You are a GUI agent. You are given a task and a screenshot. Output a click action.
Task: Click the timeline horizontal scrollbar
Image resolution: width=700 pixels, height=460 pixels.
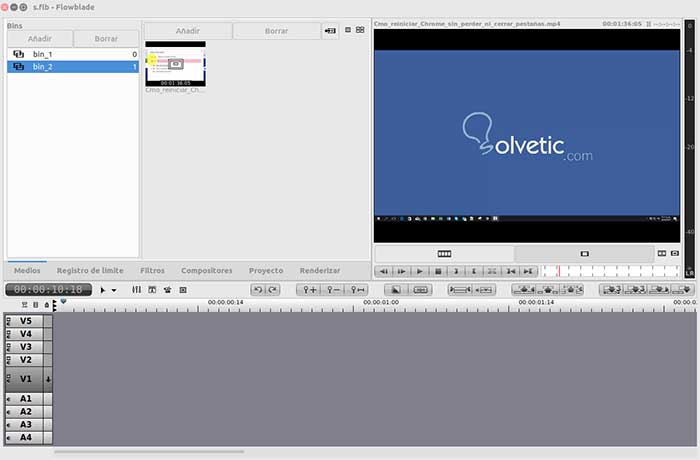tap(149, 452)
